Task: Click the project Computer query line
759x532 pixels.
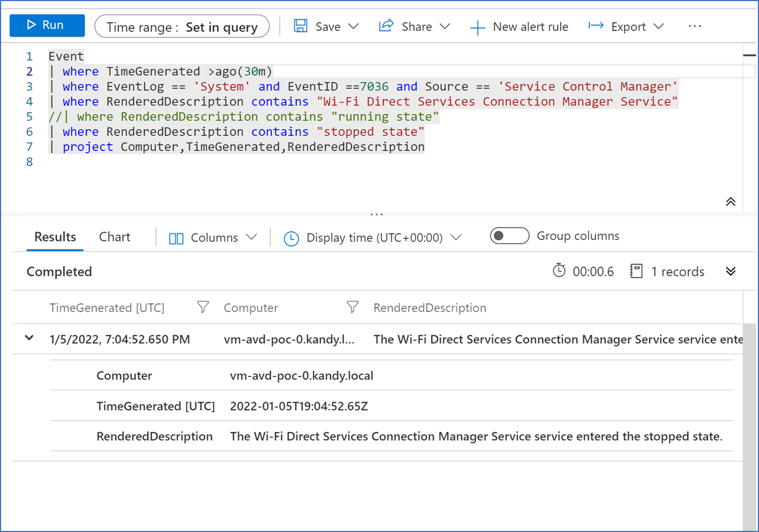Action: [x=236, y=146]
